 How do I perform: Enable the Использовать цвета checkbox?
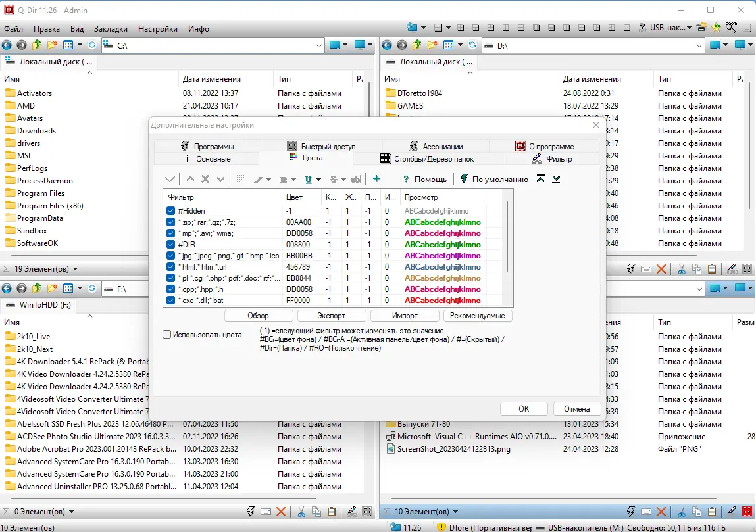click(167, 335)
